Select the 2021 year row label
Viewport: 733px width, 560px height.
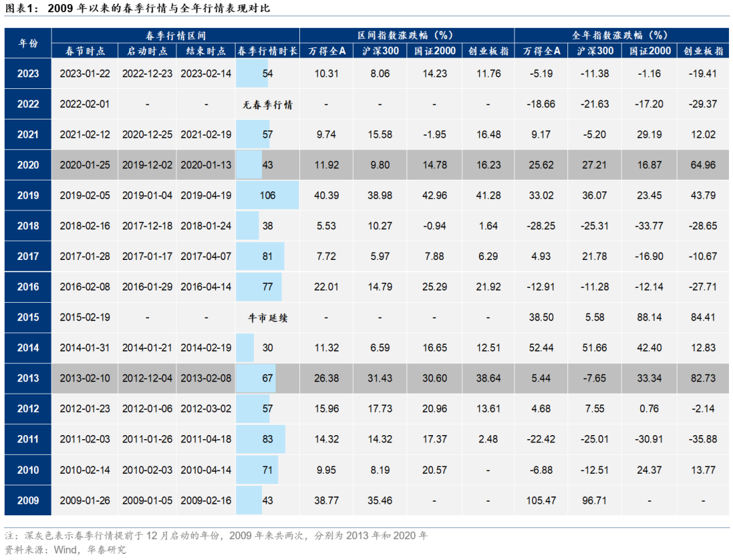(28, 134)
